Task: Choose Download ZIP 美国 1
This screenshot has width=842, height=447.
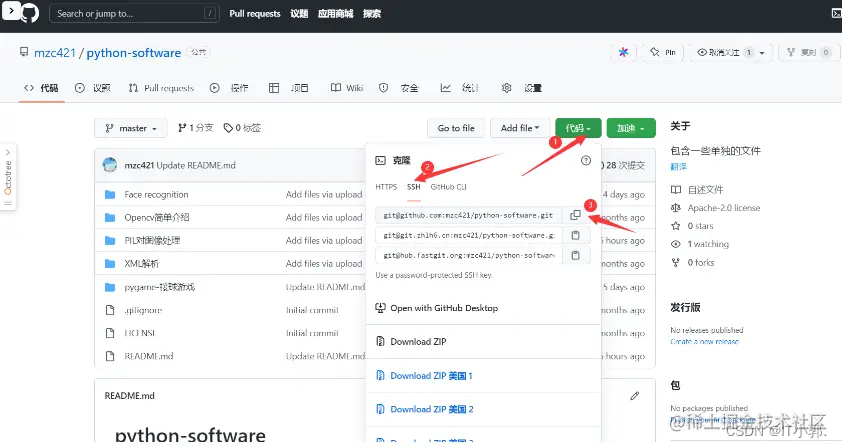Action: pyautogui.click(x=431, y=376)
